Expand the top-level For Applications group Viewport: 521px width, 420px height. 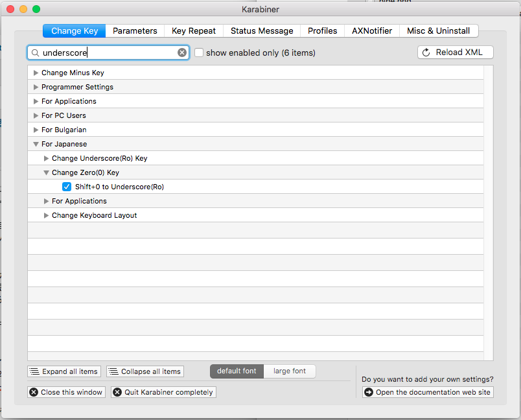point(36,101)
